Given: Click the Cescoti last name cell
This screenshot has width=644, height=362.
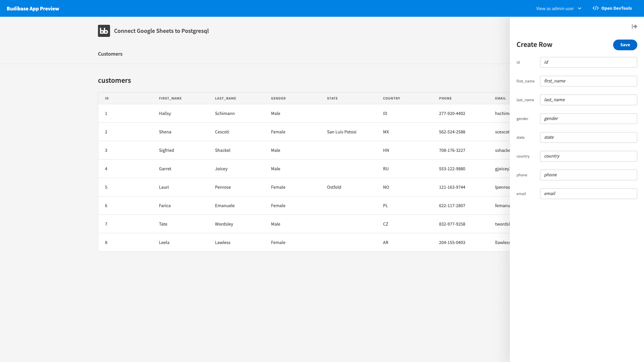Looking at the screenshot, I should point(222,132).
